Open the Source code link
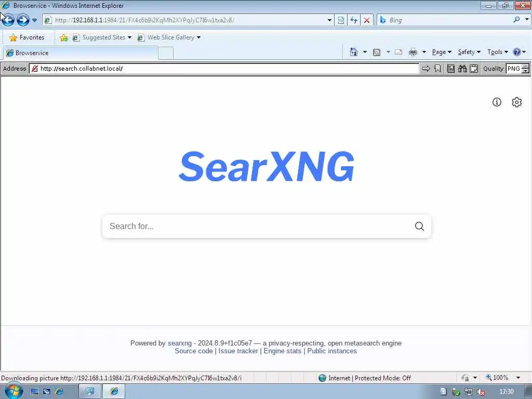 (193, 351)
